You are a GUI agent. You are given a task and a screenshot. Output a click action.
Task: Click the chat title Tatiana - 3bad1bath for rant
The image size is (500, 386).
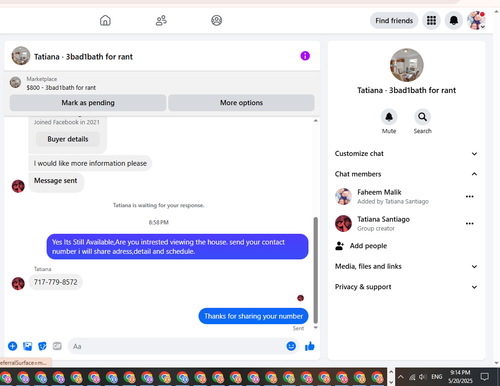point(83,57)
